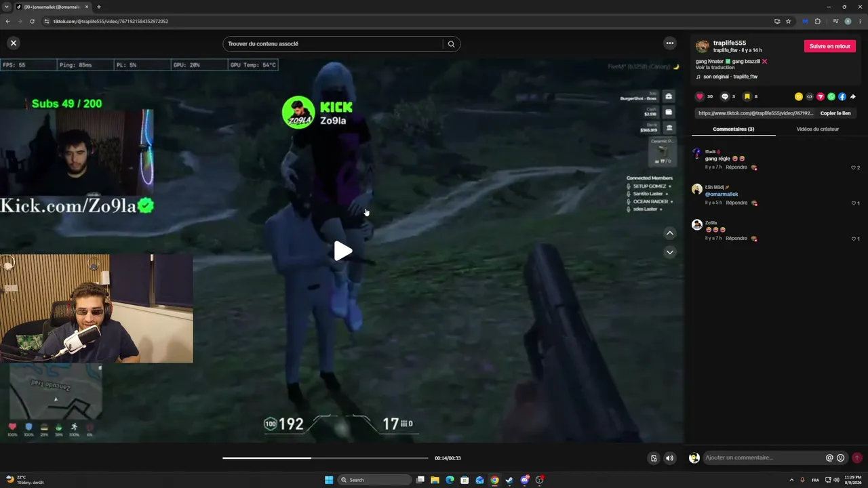The height and width of the screenshot is (488, 868).
Task: Open Steam from the taskbar
Action: coord(509,480)
